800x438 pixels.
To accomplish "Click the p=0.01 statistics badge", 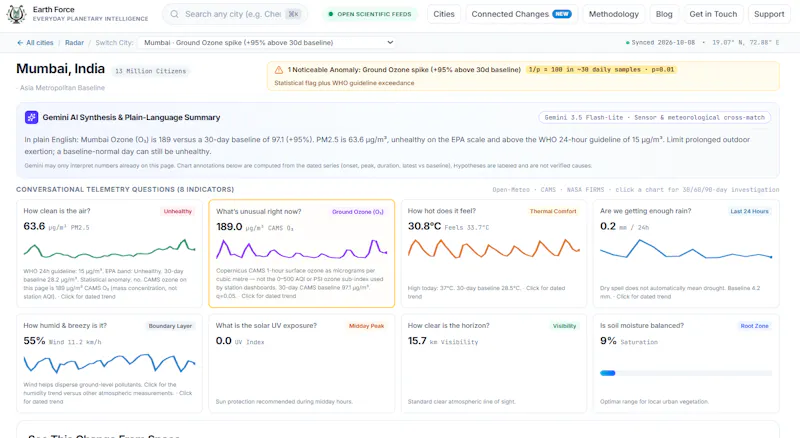I will (602, 70).
